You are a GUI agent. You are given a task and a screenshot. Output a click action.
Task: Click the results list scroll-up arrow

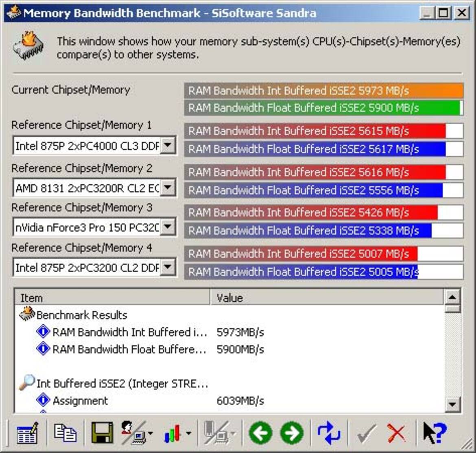coord(452,297)
